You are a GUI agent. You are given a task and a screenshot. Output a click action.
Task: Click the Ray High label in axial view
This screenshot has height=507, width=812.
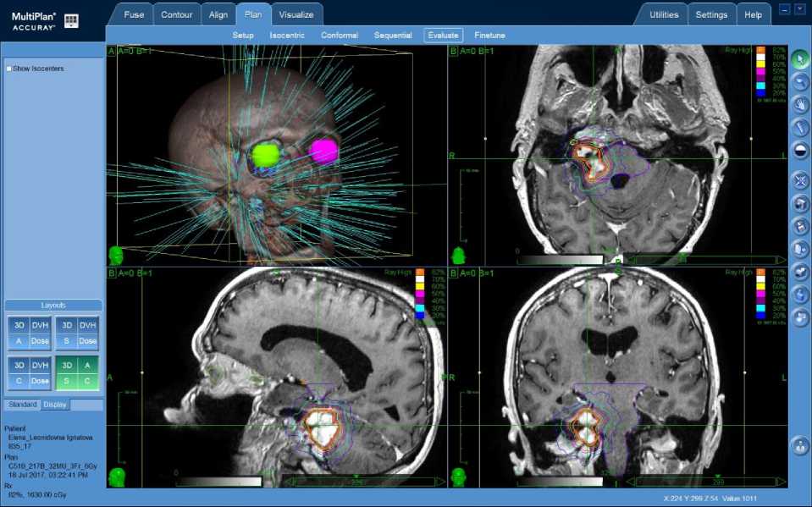(x=737, y=50)
